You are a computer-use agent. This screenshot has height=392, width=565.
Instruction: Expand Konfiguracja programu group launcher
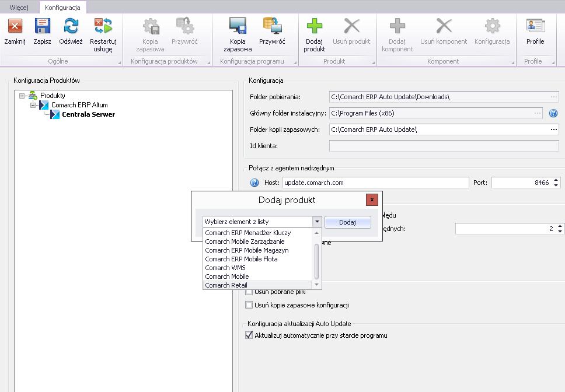(295, 63)
